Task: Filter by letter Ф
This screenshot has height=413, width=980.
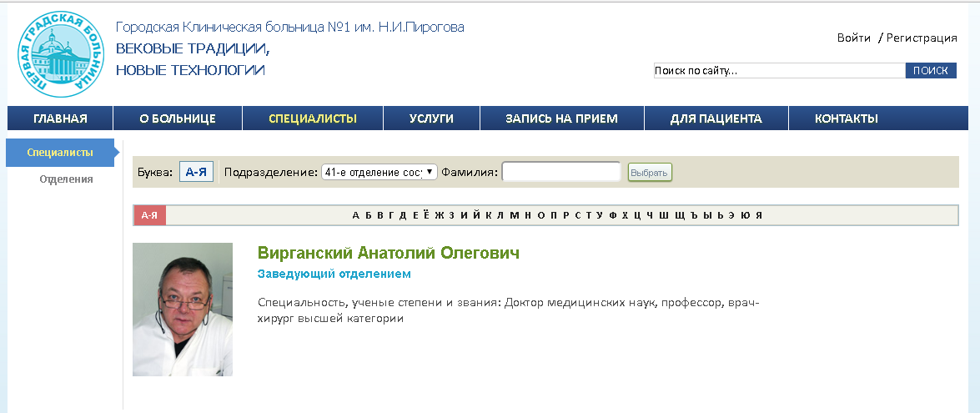Action: (x=612, y=215)
